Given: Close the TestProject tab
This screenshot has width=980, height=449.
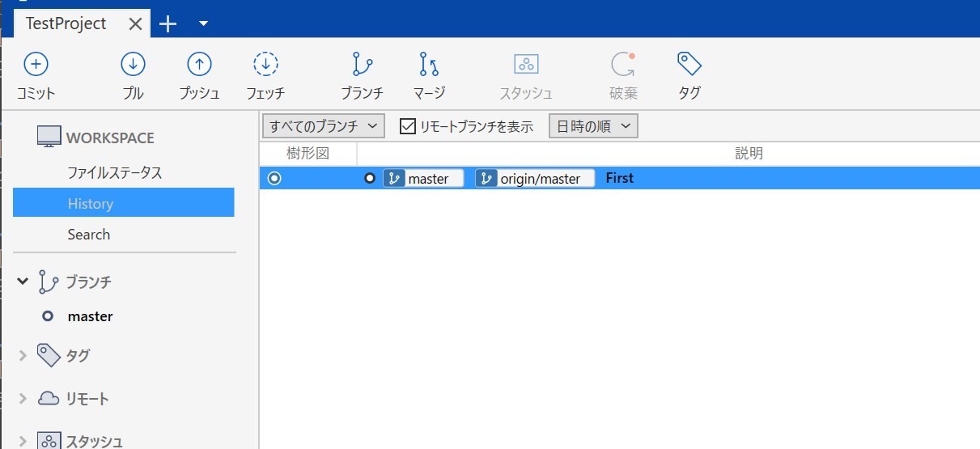Looking at the screenshot, I should pyautogui.click(x=135, y=24).
